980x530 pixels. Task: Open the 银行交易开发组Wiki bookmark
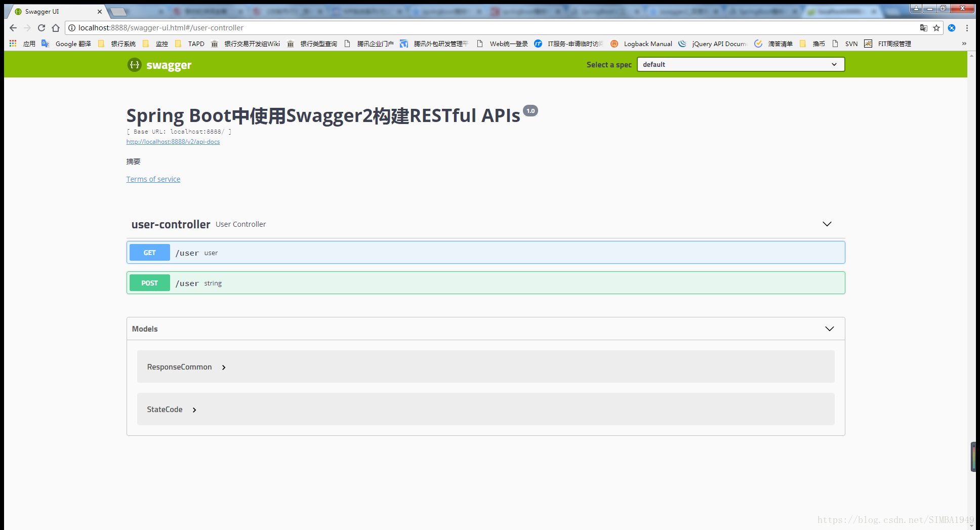pyautogui.click(x=246, y=44)
